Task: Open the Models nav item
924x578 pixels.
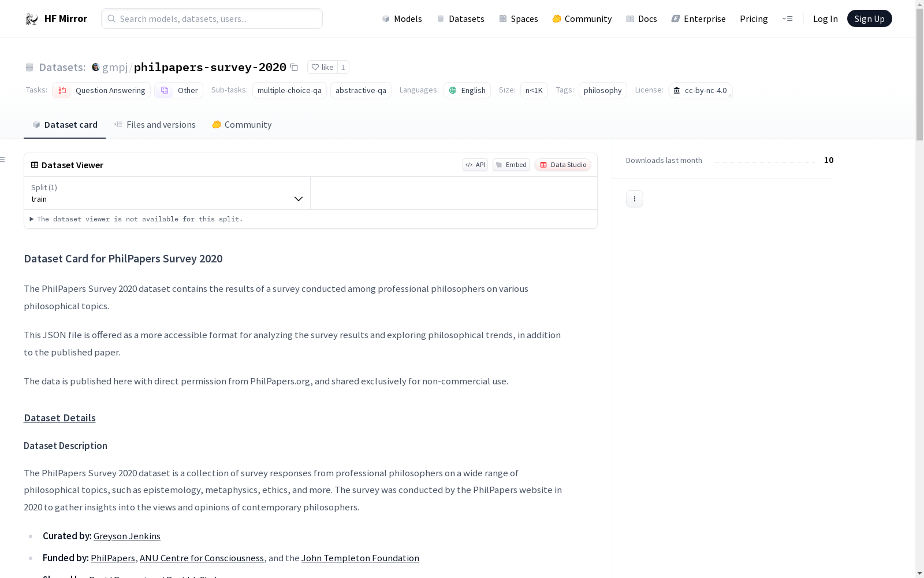Action: (x=402, y=18)
